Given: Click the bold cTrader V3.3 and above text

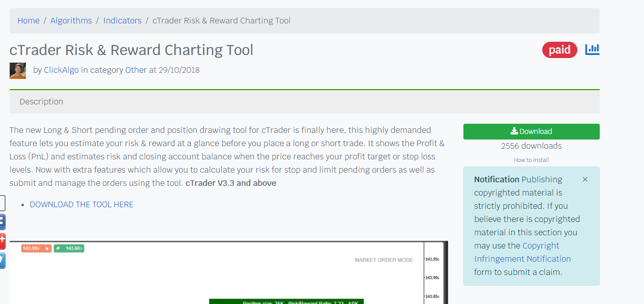Looking at the screenshot, I should point(231,183).
